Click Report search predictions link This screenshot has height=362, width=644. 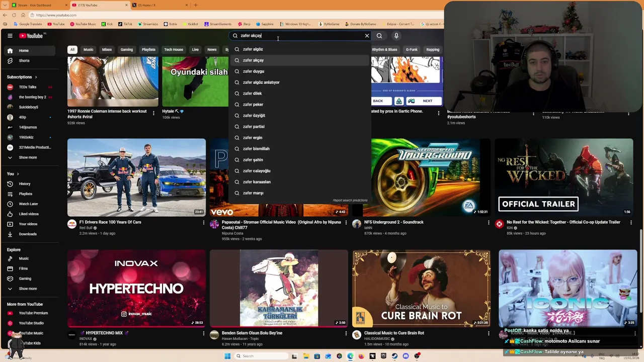[350, 201]
